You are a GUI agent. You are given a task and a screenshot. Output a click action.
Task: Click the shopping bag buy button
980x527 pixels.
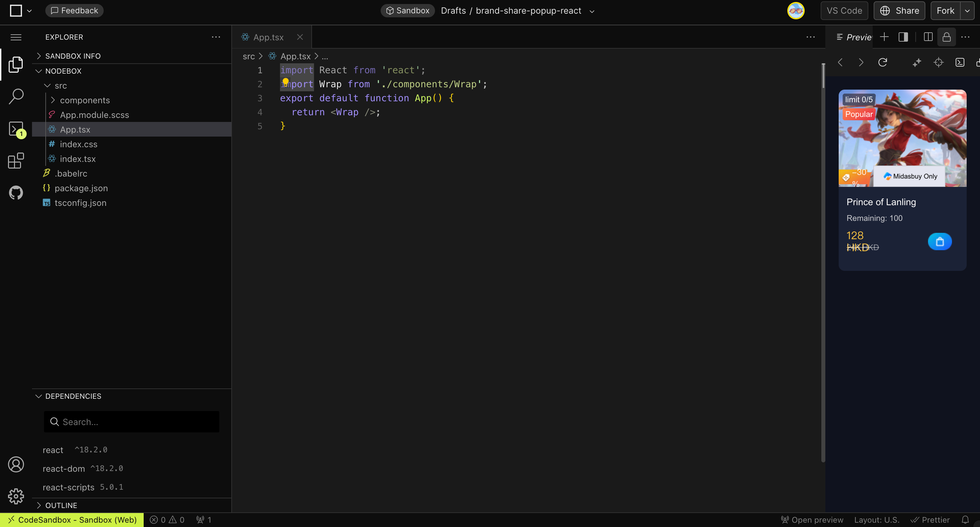(x=940, y=242)
